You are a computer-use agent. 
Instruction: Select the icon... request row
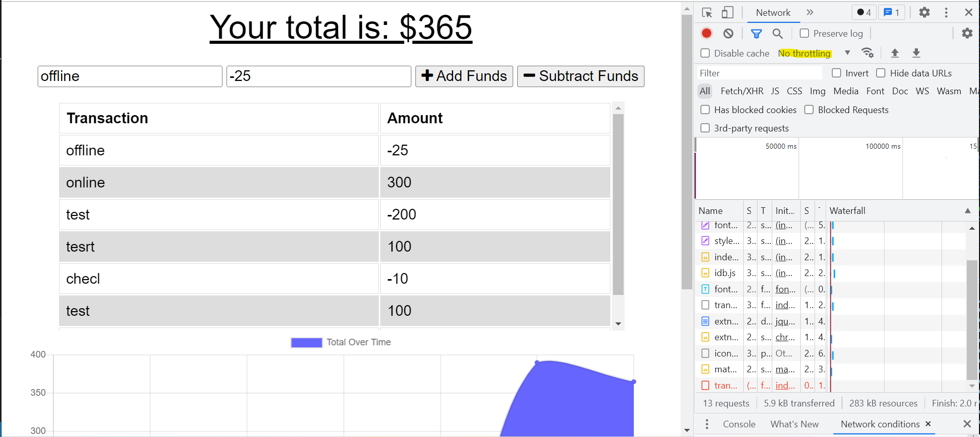830,353
